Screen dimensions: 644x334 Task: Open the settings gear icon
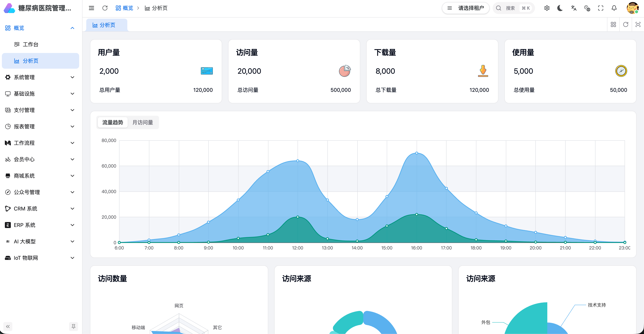point(547,8)
